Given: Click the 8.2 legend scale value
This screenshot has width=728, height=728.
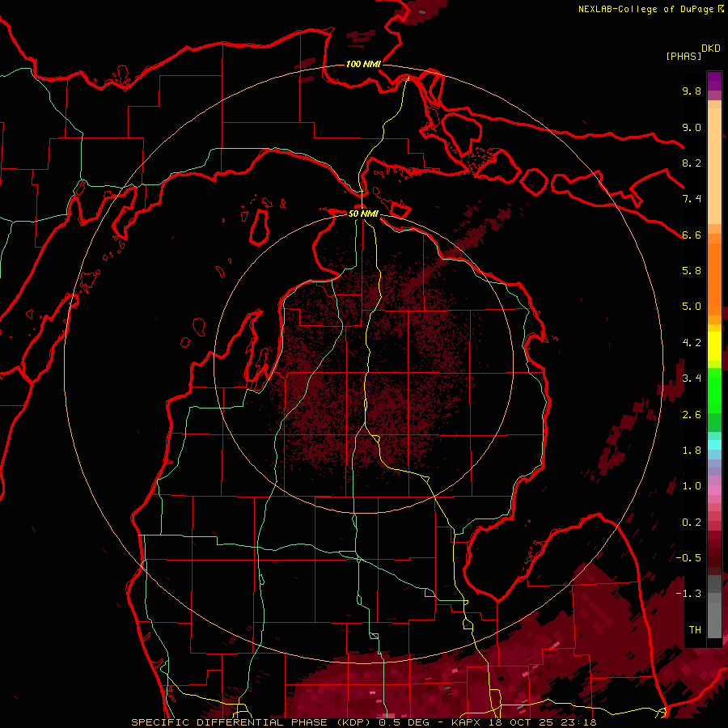Looking at the screenshot, I should click(692, 163).
